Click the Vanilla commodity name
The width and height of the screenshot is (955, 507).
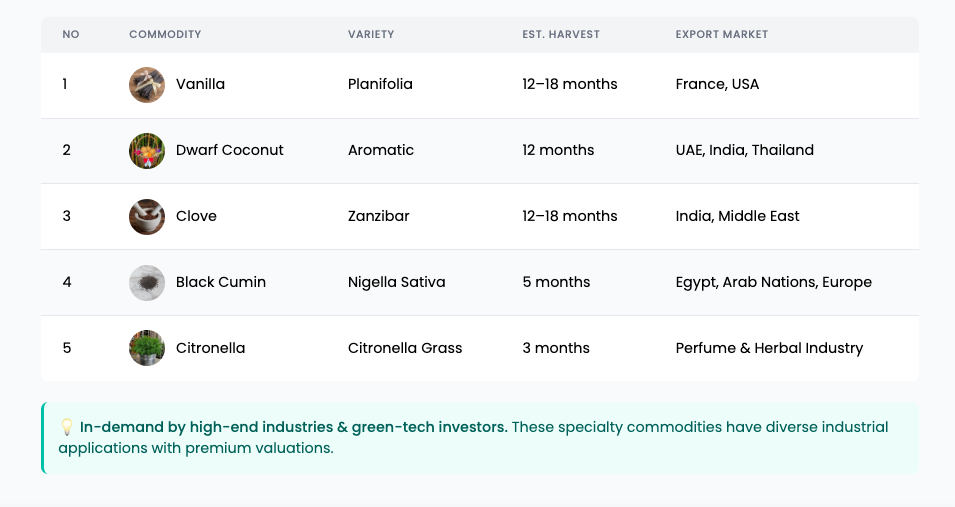200,84
